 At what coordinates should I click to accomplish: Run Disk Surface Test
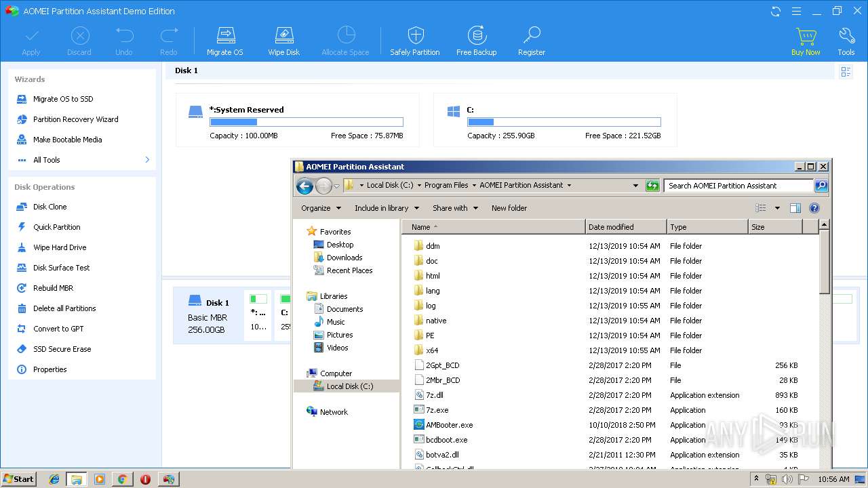click(x=62, y=268)
